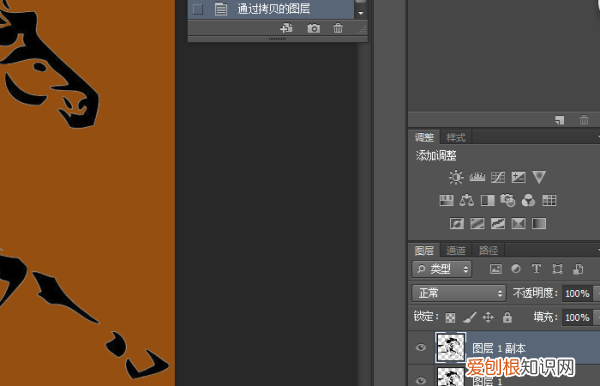
Task: Add Channel Mixer adjustment
Action: (528, 200)
